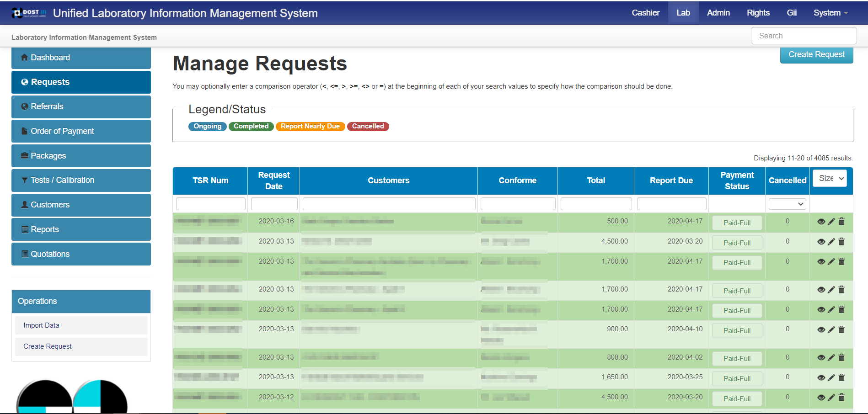Switch to the Cashier tab

645,13
